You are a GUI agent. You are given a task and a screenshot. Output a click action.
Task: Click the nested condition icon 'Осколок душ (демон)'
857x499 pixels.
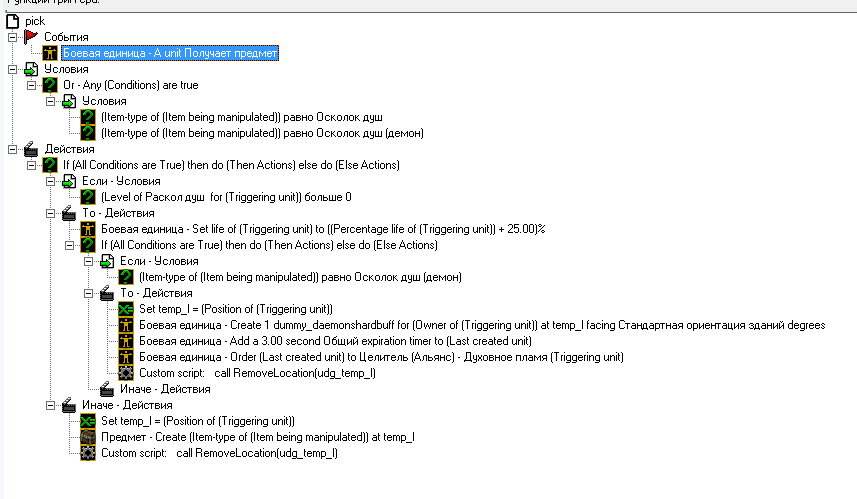126,277
